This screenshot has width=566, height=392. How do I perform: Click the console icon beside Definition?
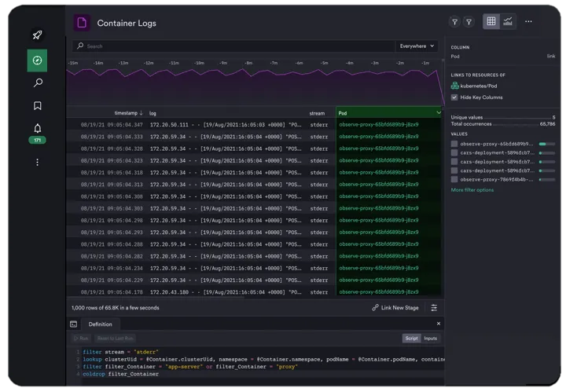tap(74, 324)
